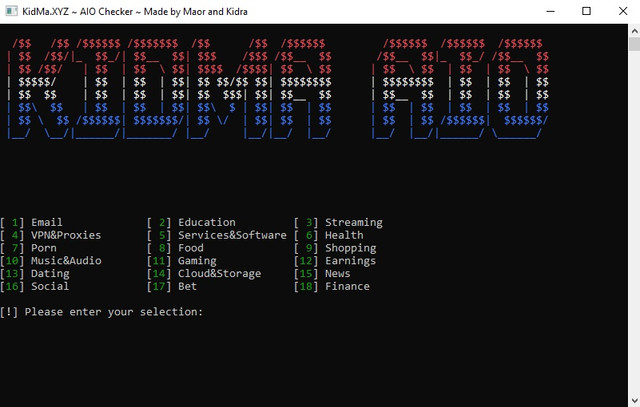Click the scrollbar down arrow
The width and height of the screenshot is (640, 407).
coord(634,400)
